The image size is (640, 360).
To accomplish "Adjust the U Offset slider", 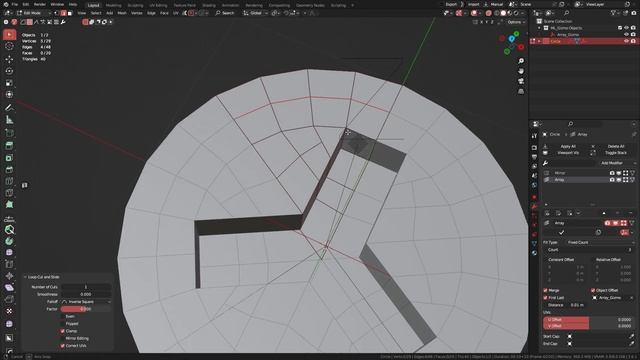I will pyautogui.click(x=589, y=320).
